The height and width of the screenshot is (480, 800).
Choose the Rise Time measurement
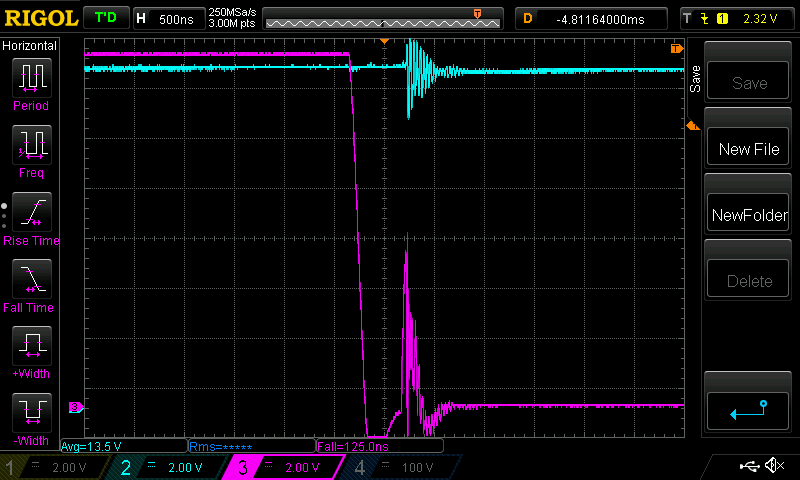pos(31,218)
